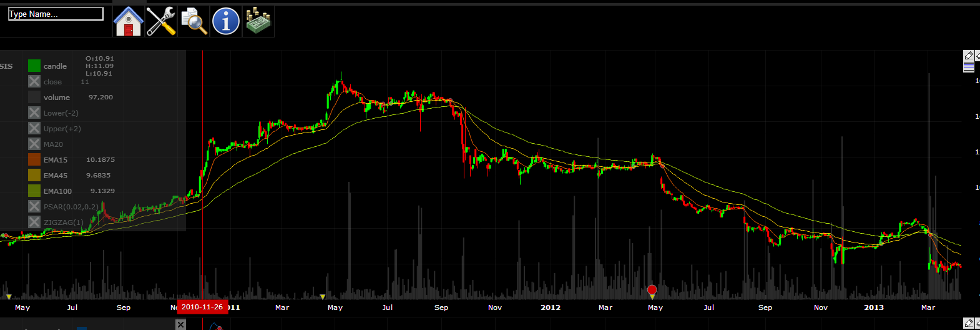Toggle the Lower(-2) band indicator
The height and width of the screenshot is (330, 980).
(x=34, y=112)
